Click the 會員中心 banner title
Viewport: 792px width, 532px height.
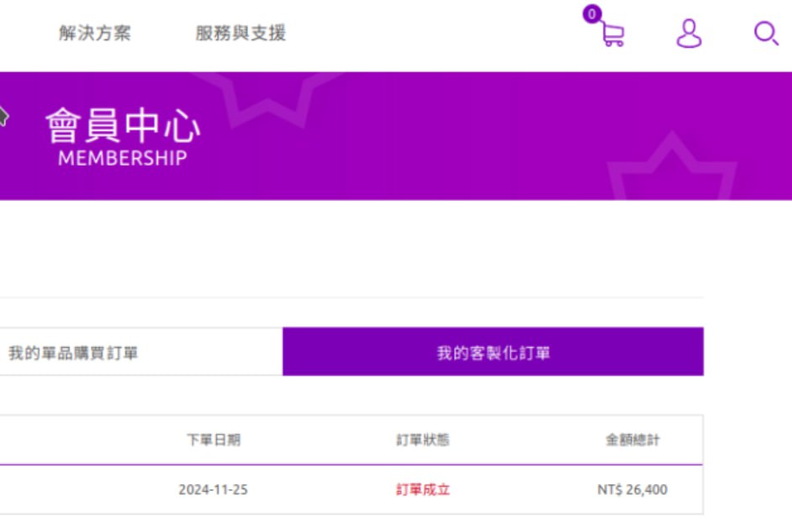tap(123, 126)
